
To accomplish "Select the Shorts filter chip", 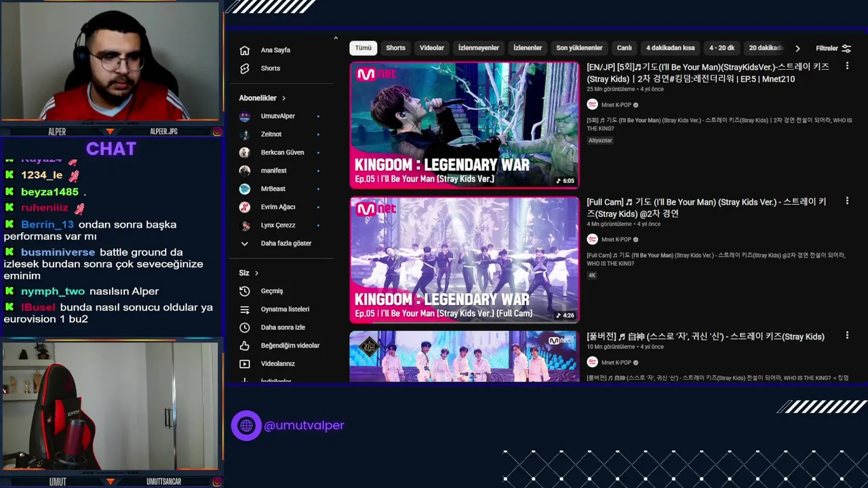I will point(395,48).
